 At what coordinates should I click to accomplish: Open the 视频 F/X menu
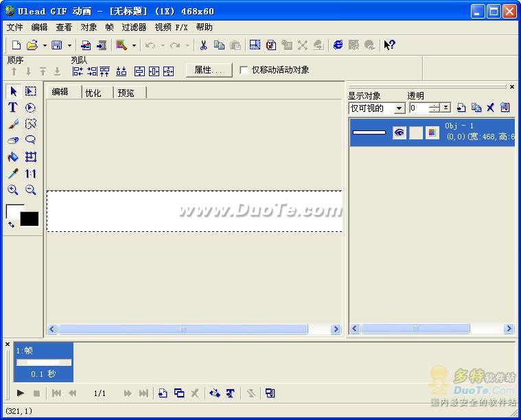[171, 27]
